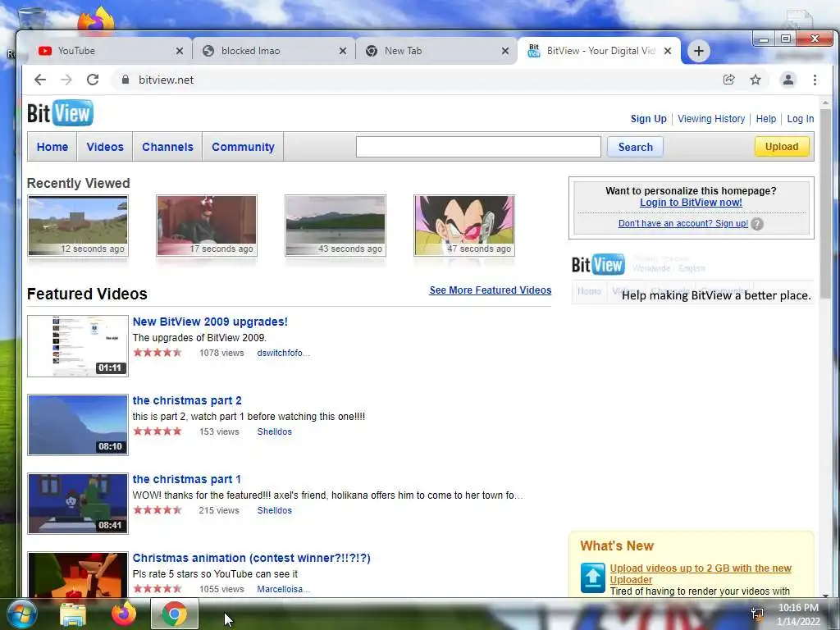Visit uploader Marcelloisa... channel link
The width and height of the screenshot is (840, 630).
(283, 589)
